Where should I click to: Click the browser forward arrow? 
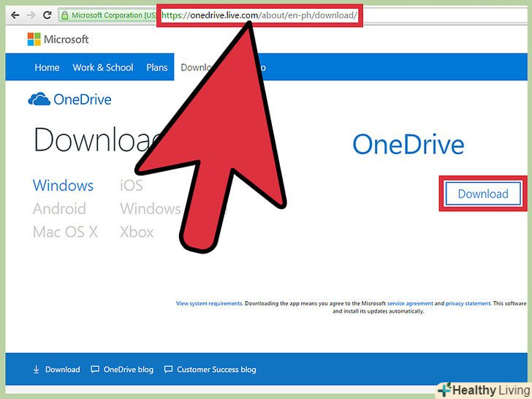pos(31,15)
